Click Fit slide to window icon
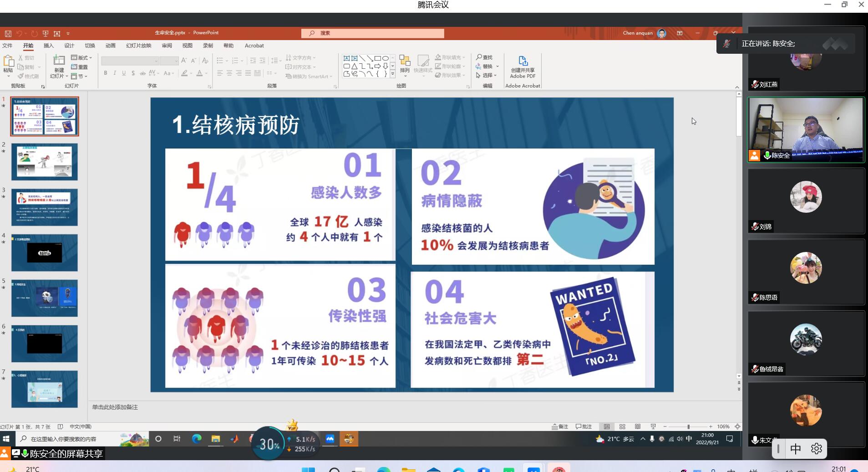The width and height of the screenshot is (868, 472). pyautogui.click(x=737, y=427)
